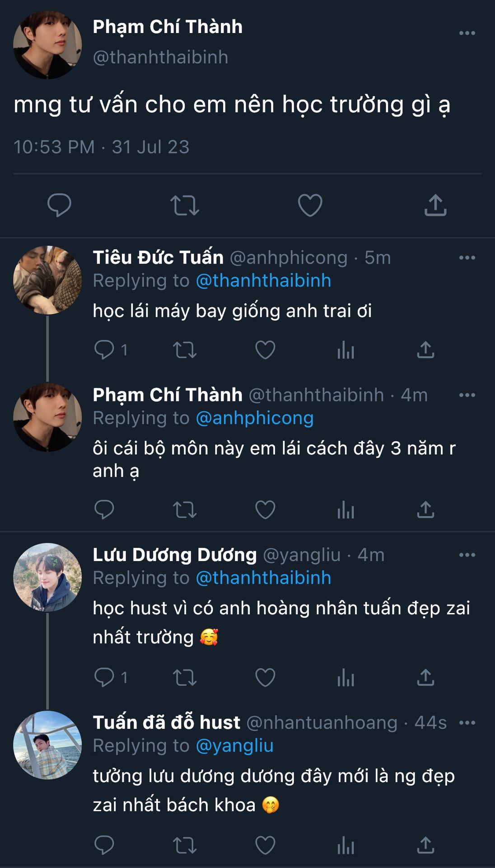
Task: View analytics of Tiêu Đức Tuấn's reply
Action: tap(346, 350)
